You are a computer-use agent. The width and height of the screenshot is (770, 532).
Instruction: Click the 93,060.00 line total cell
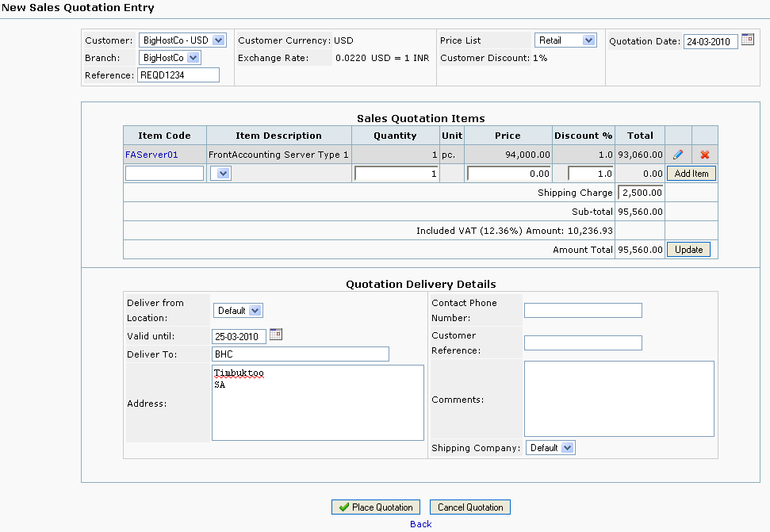coord(640,155)
